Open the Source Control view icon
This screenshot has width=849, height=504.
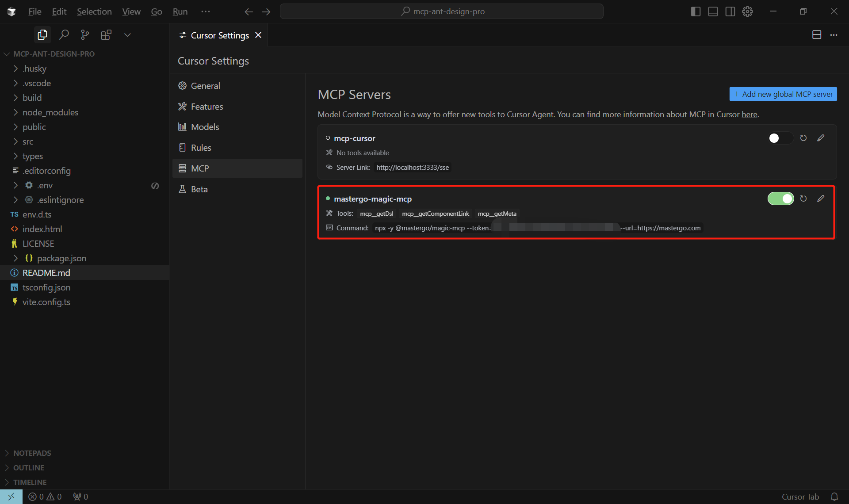click(x=85, y=35)
